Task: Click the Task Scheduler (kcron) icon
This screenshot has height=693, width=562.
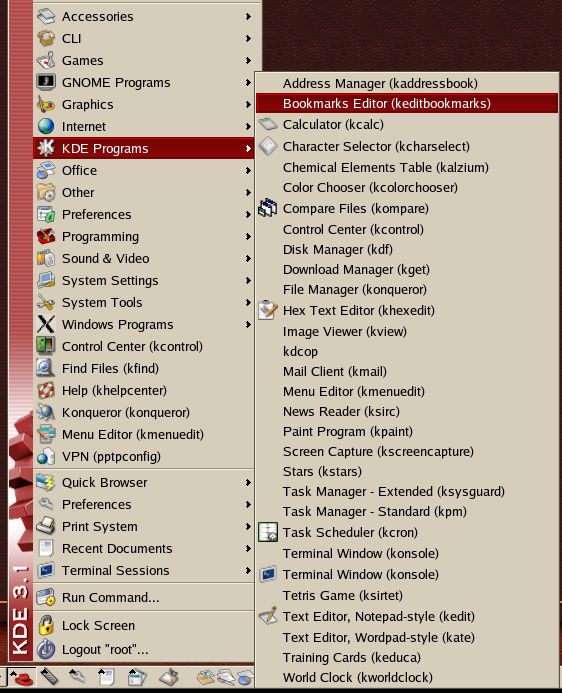Action: click(268, 532)
